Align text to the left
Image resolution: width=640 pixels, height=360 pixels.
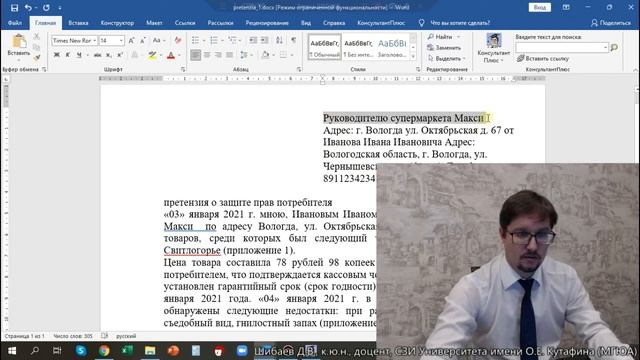pyautogui.click(x=196, y=55)
